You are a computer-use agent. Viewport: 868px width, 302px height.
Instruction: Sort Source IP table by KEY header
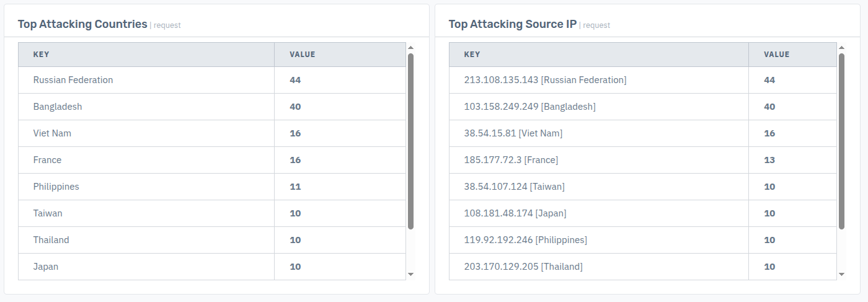[x=472, y=55]
